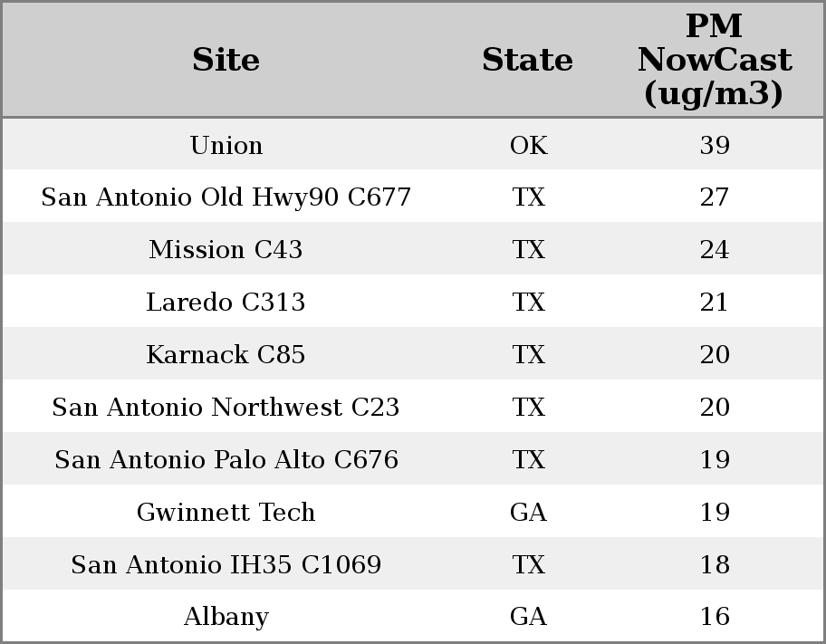Click the GA state cell for Albany
Screen dimensions: 826x644
coord(528,616)
